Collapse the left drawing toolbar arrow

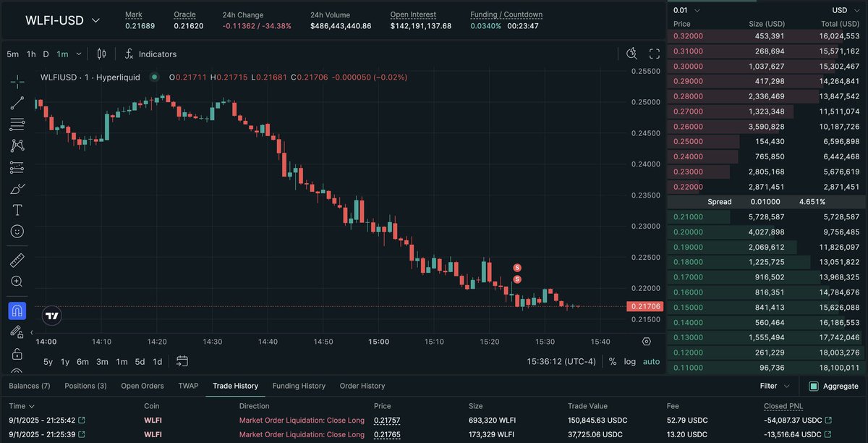coord(32,332)
